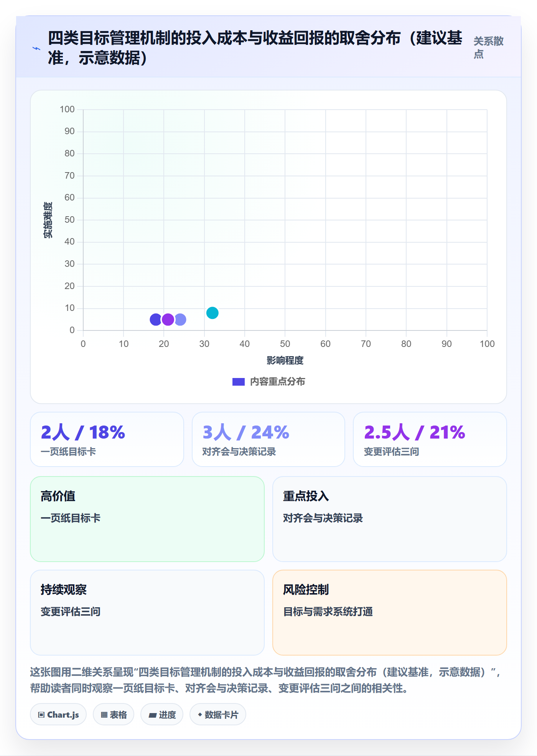Click the x-axis tick label 100

[487, 344]
